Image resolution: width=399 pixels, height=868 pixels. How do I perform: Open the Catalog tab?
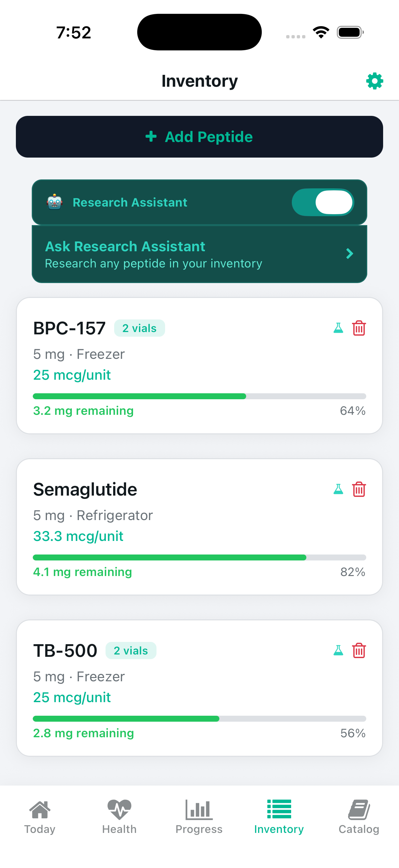pyautogui.click(x=359, y=817)
